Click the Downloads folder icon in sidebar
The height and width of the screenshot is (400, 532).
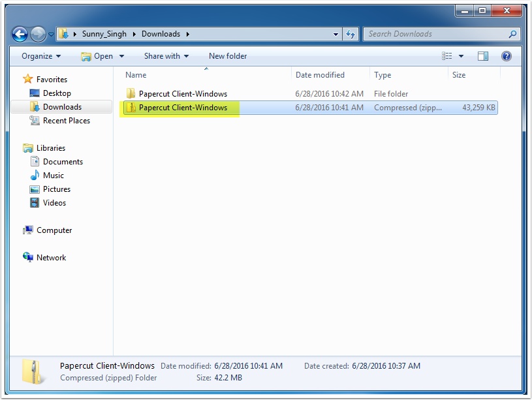coord(35,107)
